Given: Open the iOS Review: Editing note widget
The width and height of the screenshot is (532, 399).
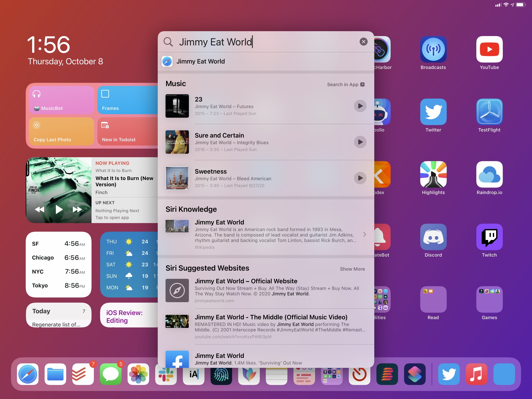Looking at the screenshot, I should tap(129, 315).
